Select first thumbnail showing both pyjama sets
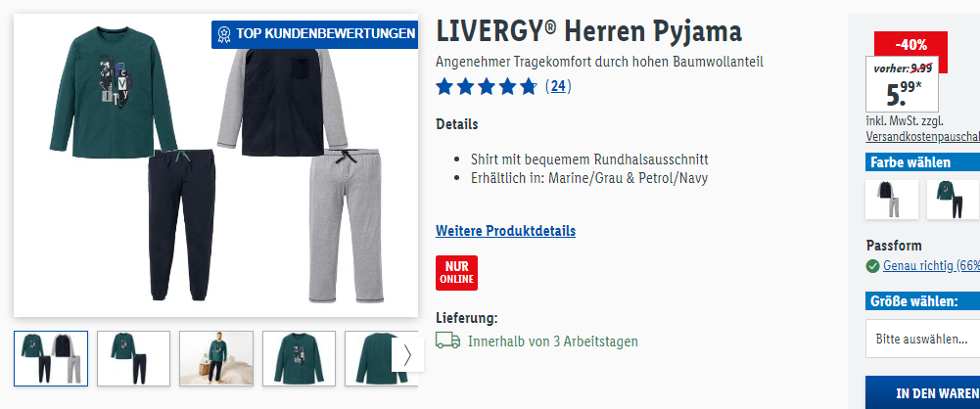 [51, 358]
